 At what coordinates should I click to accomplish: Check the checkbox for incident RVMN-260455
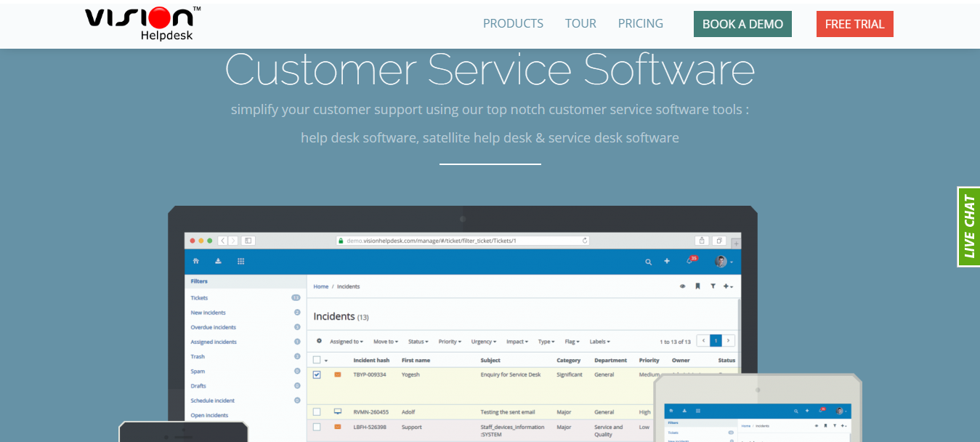tap(317, 411)
